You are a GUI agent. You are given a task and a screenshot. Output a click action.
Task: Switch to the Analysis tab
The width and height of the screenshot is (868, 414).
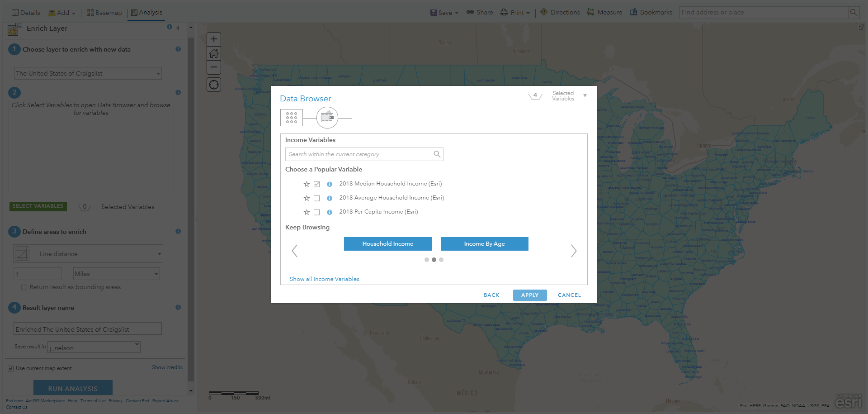pyautogui.click(x=146, y=13)
